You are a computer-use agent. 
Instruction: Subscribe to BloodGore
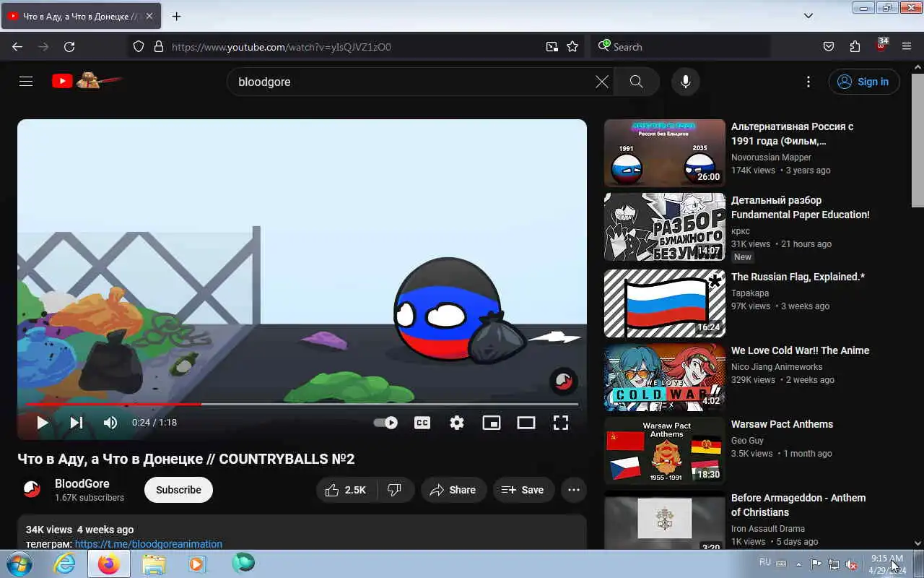pyautogui.click(x=178, y=490)
